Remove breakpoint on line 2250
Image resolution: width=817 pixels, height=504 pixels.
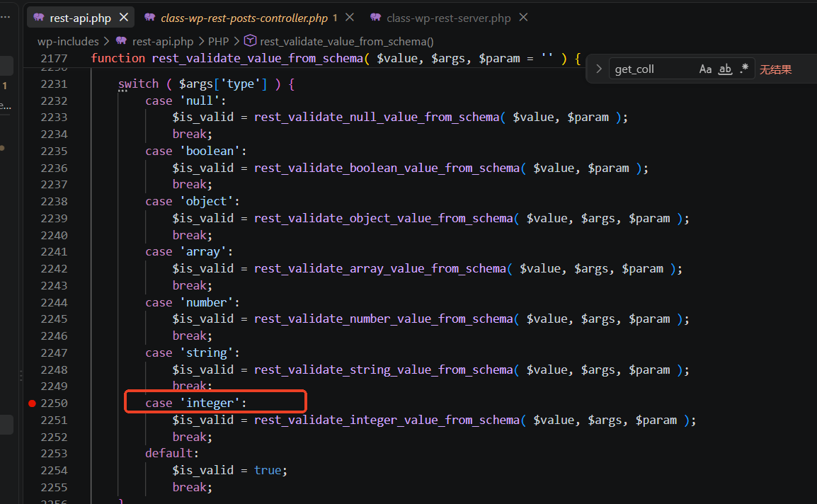click(x=32, y=403)
